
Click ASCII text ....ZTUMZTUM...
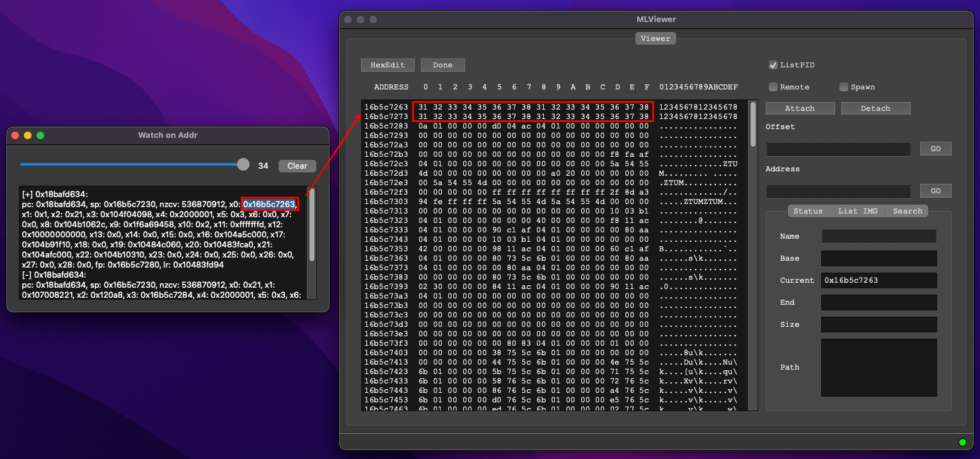pyautogui.click(x=698, y=201)
